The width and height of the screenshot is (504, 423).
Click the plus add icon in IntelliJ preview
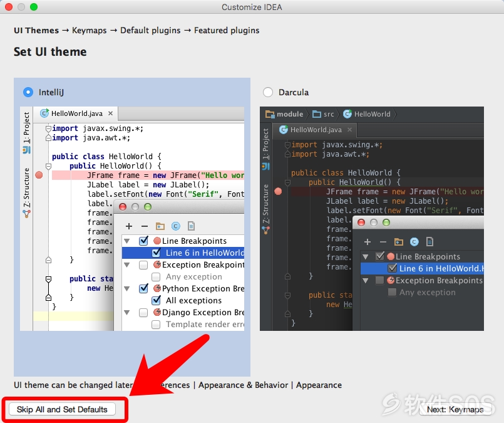coord(129,226)
